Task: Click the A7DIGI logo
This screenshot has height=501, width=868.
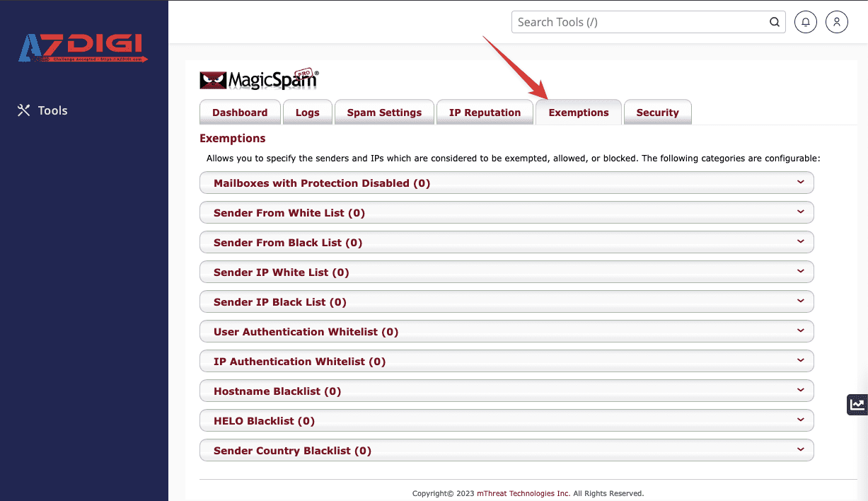Action: coord(83,48)
